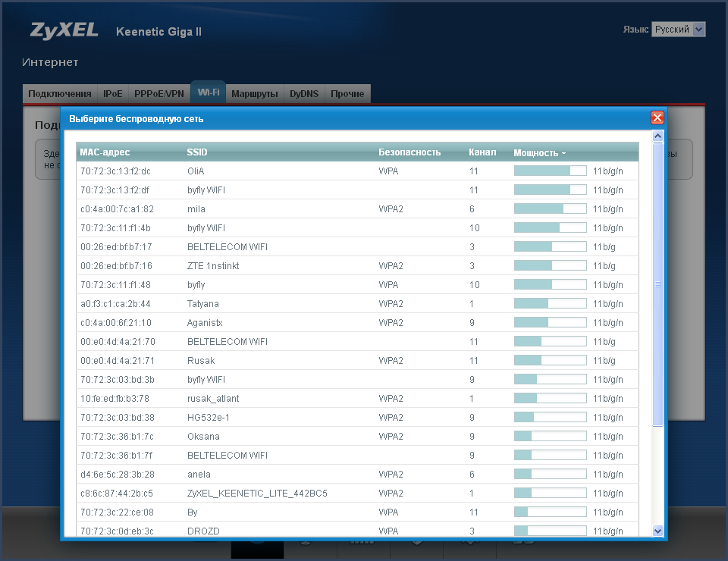Sort by the SSID column header

coord(197,152)
